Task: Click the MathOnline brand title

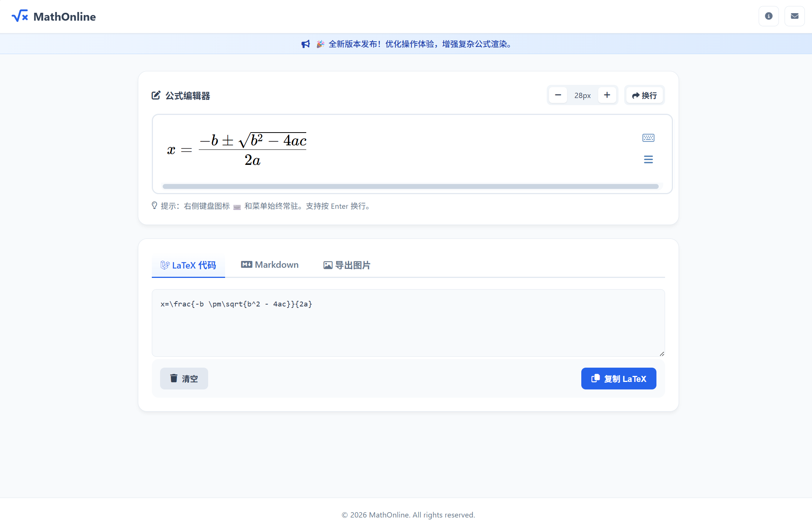Action: (x=65, y=17)
